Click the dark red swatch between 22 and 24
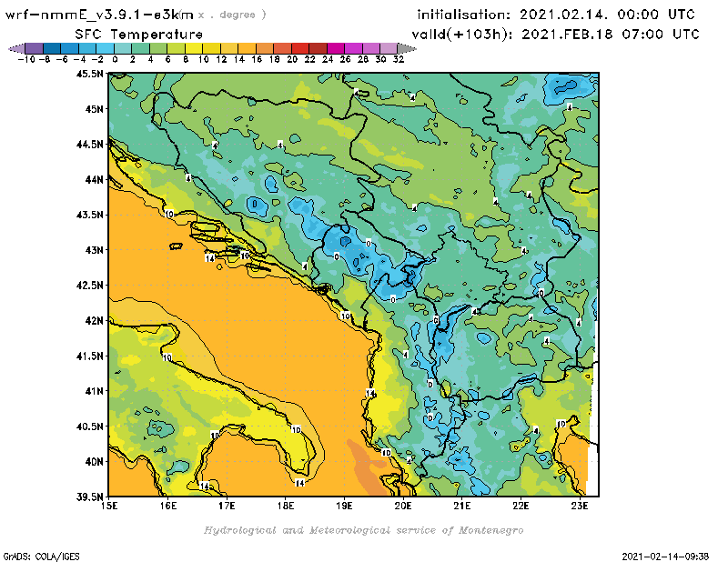 pos(318,48)
